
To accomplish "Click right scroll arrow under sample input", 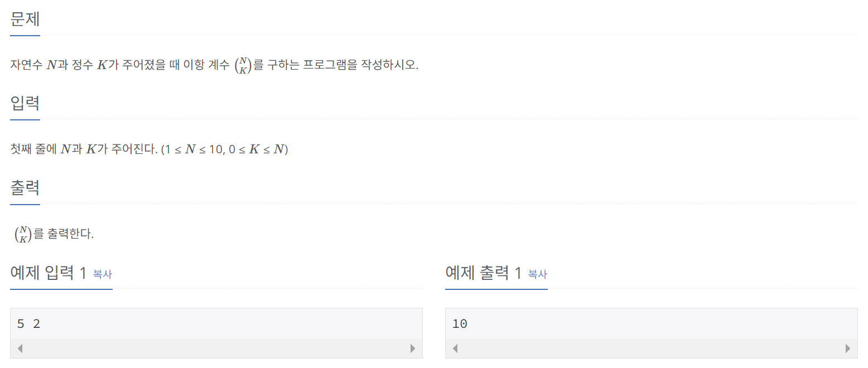I will [x=413, y=348].
